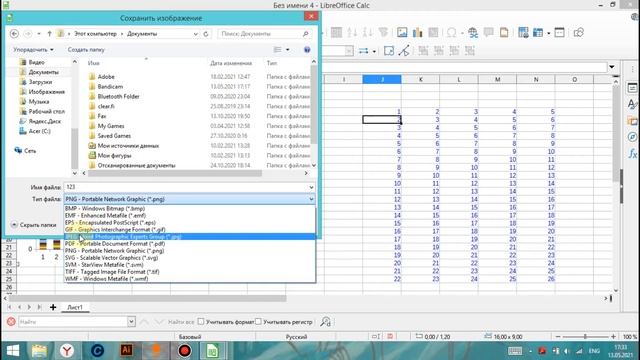Viewport: 640px width, 360px height.
Task: Open the Windows Start button
Action: point(12,350)
